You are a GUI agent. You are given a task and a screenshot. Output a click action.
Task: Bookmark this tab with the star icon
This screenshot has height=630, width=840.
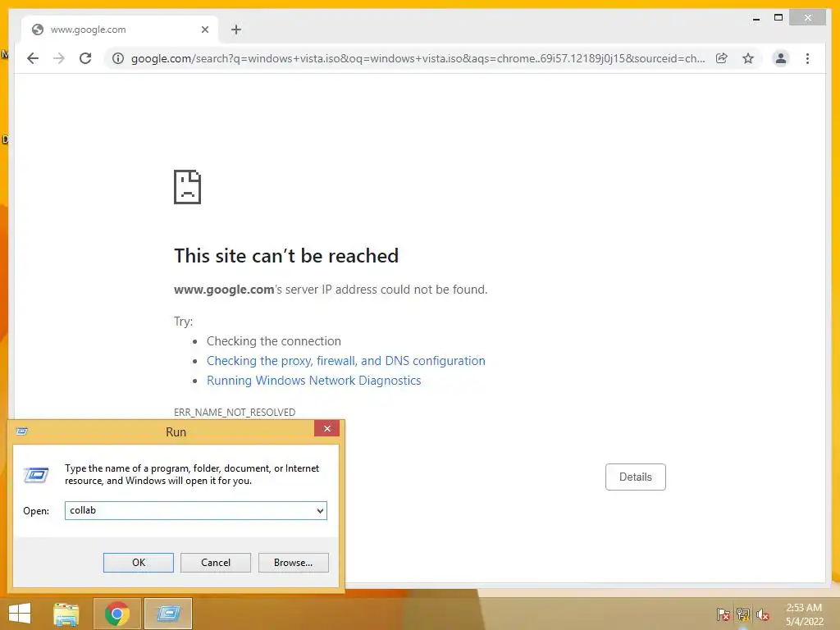748,58
